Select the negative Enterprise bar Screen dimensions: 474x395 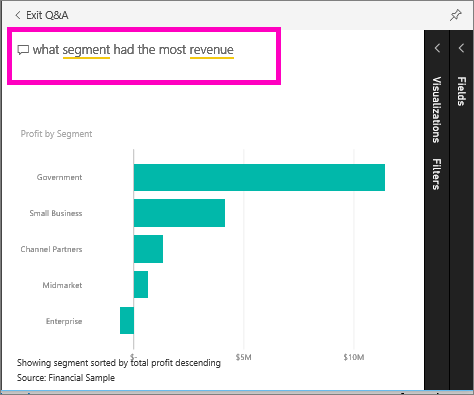(x=127, y=320)
